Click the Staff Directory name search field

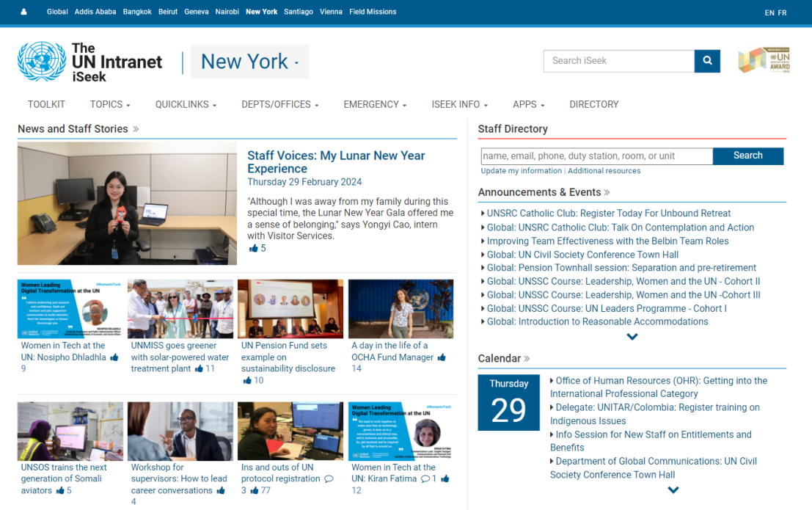pos(596,156)
